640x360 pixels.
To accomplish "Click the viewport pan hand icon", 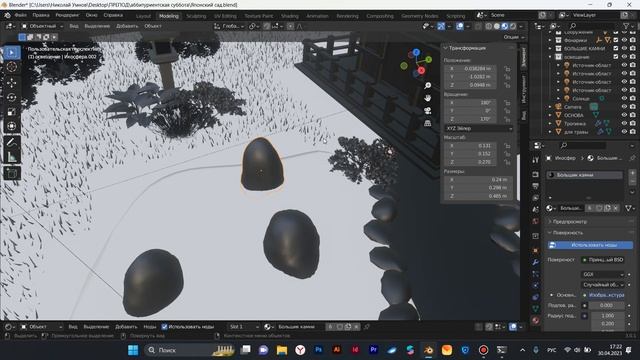I will pyautogui.click(x=427, y=98).
